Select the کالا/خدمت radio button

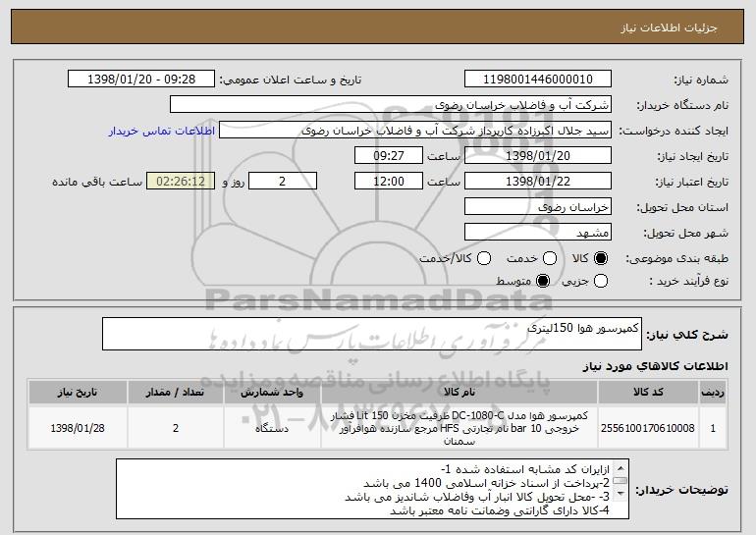click(x=484, y=258)
